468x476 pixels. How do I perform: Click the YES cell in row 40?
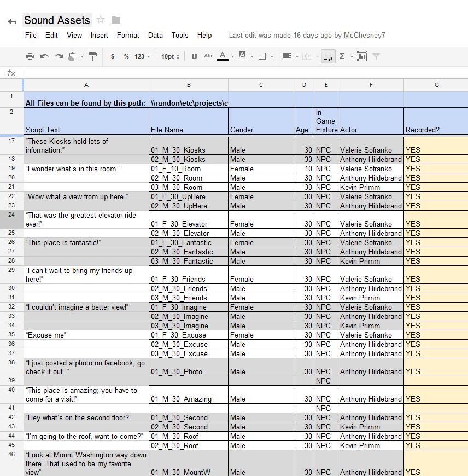click(x=436, y=394)
